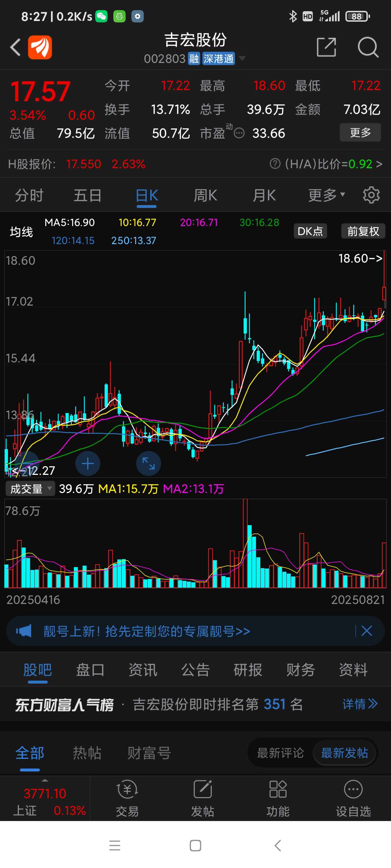
Task: Open 资料 section tab
Action: pos(353,670)
